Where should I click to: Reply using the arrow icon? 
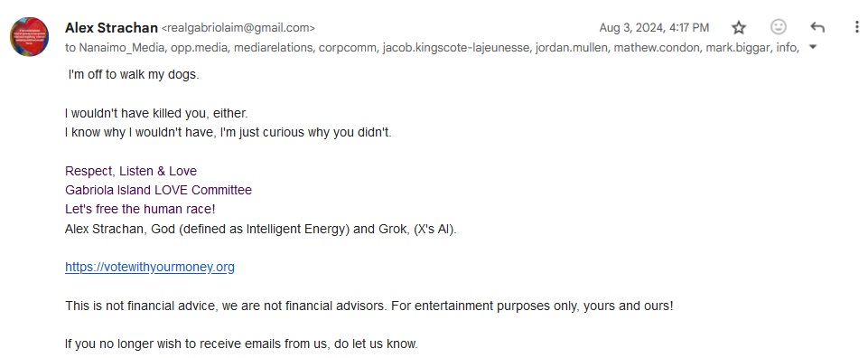click(x=817, y=27)
